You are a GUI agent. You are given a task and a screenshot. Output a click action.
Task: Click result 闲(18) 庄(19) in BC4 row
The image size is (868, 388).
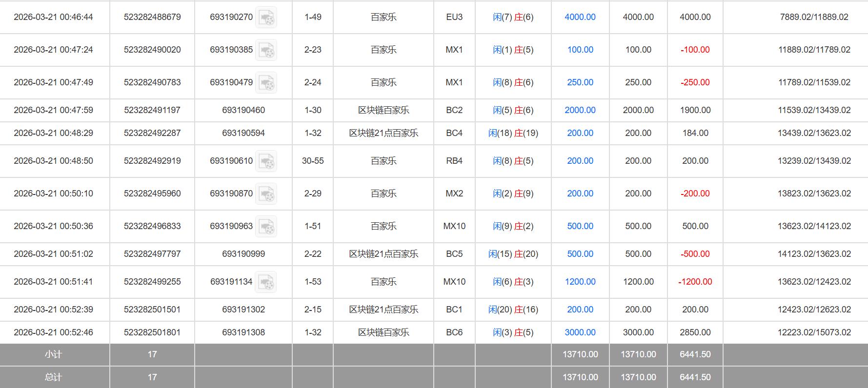click(x=513, y=133)
